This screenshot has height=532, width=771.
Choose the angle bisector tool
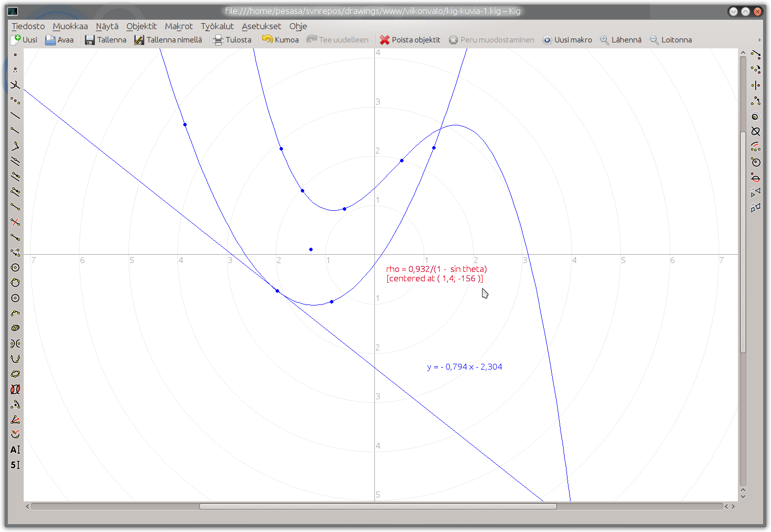tap(15, 420)
